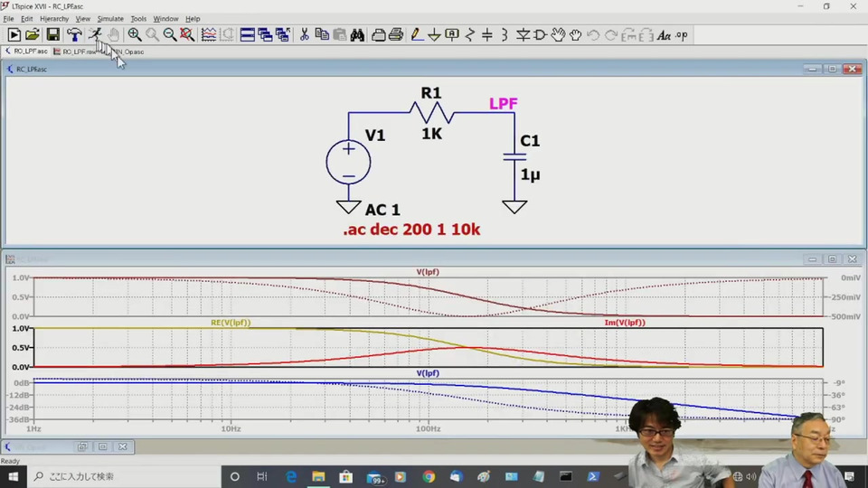Click the Copy tool icon

click(x=322, y=35)
